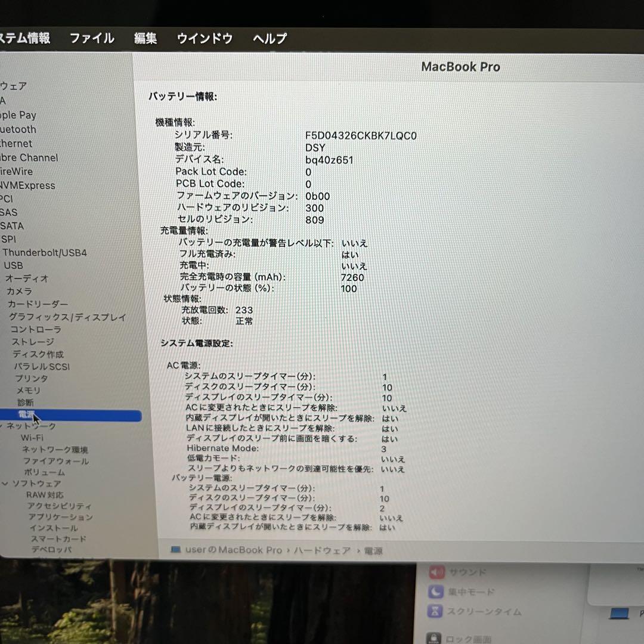Select Ethernet in the sidebar

16,143
